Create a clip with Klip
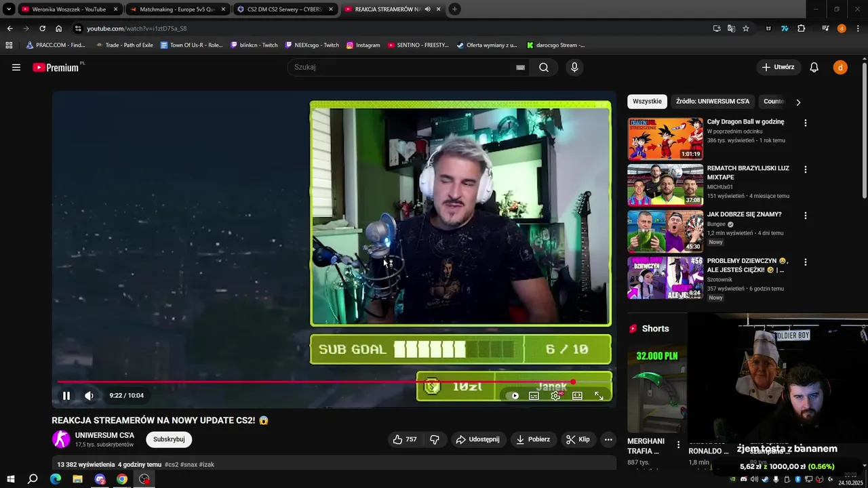Image resolution: width=868 pixels, height=488 pixels. coord(578,439)
